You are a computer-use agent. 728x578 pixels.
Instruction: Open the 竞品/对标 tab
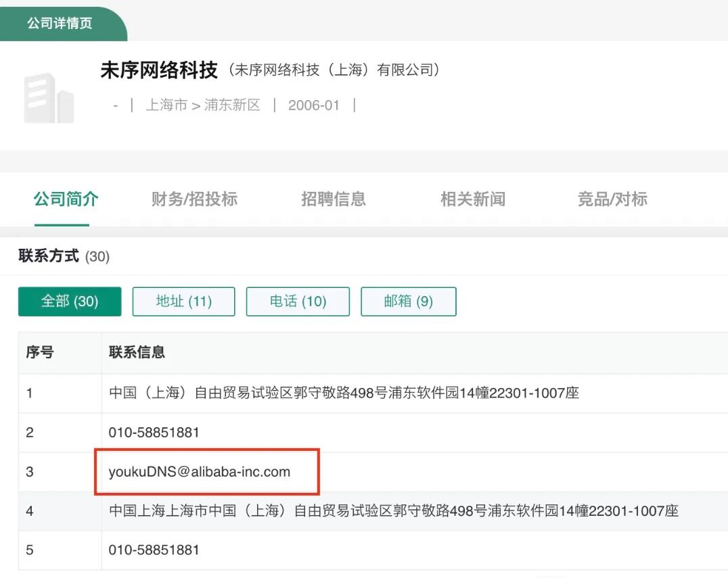click(612, 199)
